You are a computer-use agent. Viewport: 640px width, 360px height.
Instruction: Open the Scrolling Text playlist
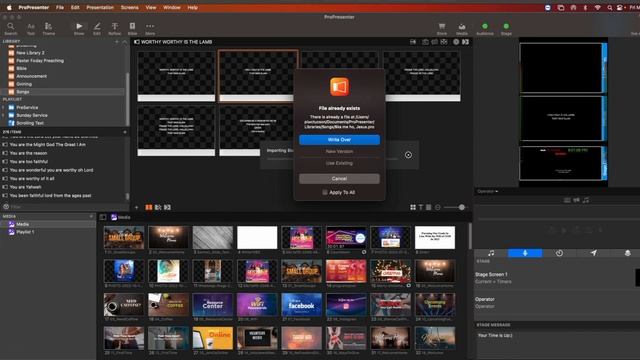click(x=30, y=123)
